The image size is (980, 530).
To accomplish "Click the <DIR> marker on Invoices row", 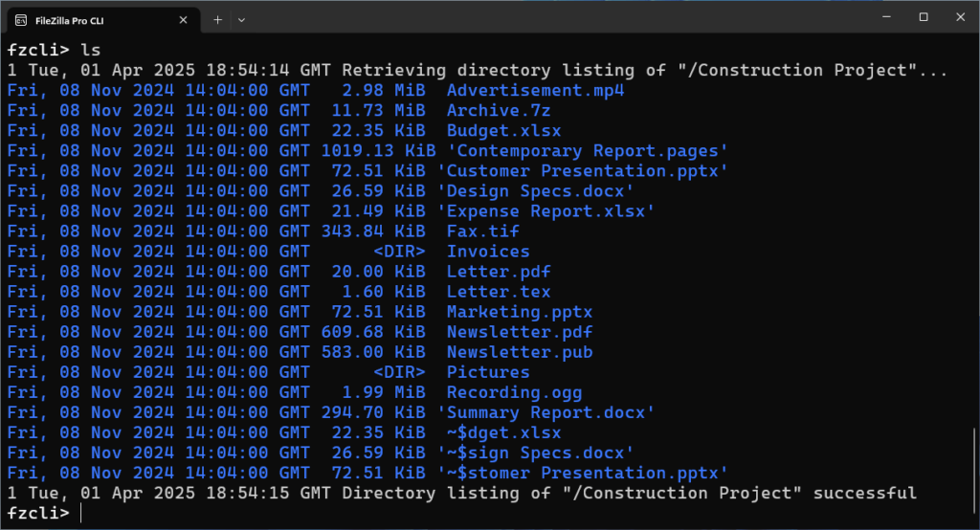I will (x=399, y=252).
